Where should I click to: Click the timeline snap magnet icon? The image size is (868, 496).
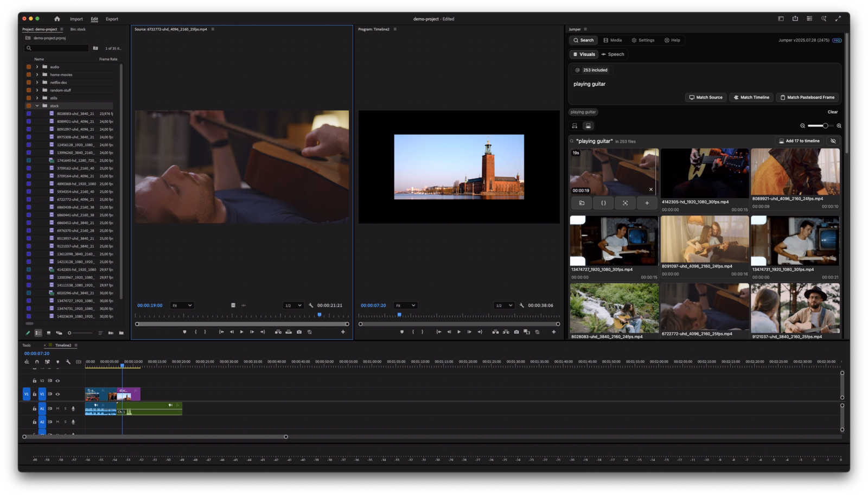(x=37, y=362)
